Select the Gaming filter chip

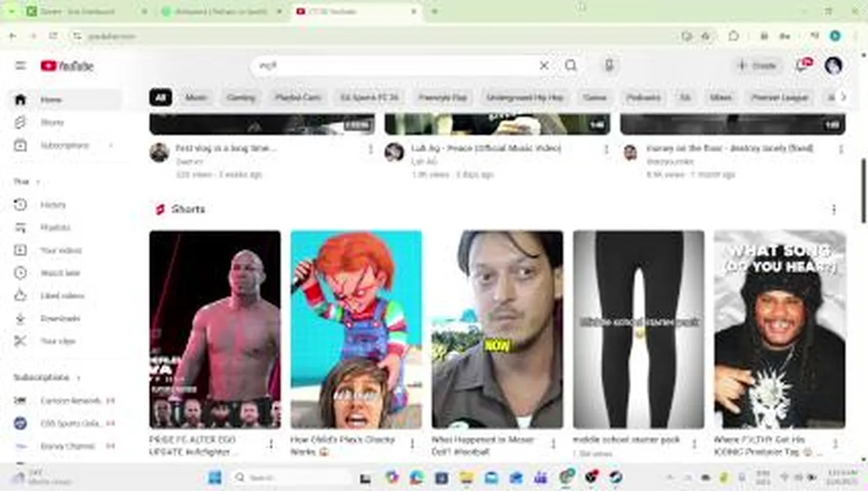click(241, 98)
